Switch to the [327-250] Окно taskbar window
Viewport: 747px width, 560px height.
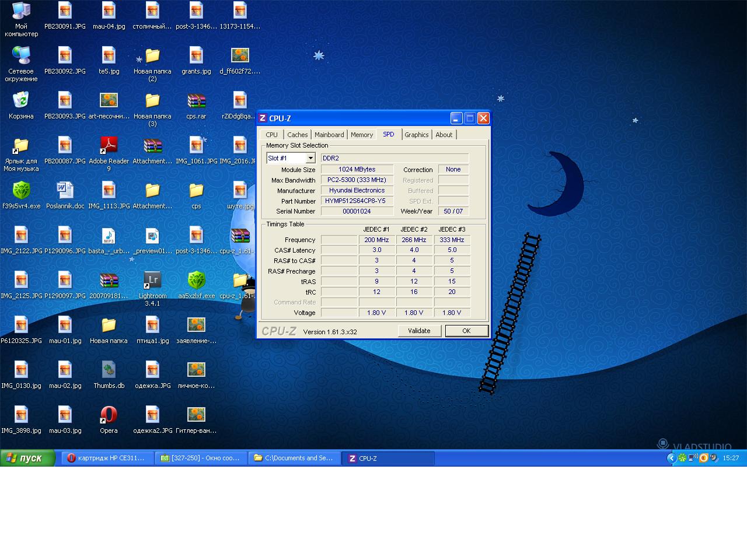[201, 459]
